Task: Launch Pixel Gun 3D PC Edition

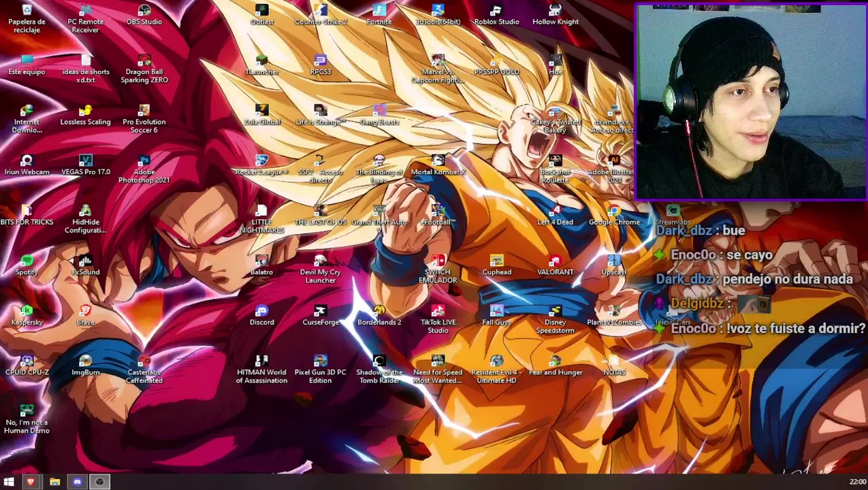Action: coord(321,368)
